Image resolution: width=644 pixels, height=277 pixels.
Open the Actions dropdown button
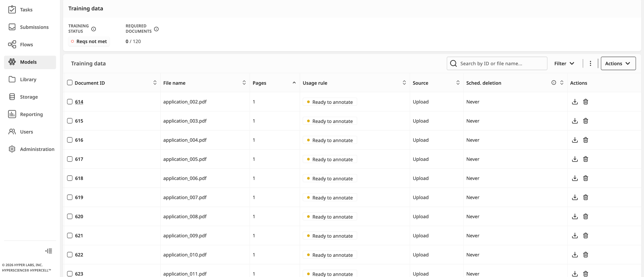618,63
